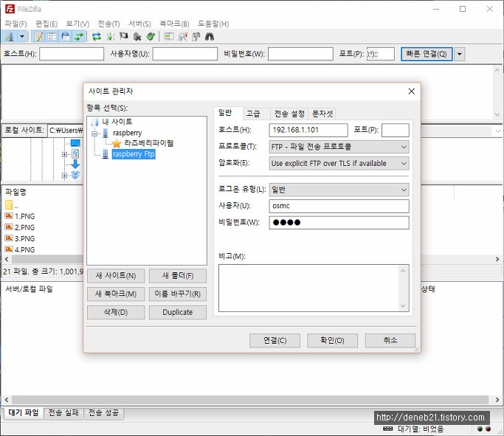504x436 pixels.
Task: Switch to the 대기 파일 queue tab
Action: click(x=24, y=413)
